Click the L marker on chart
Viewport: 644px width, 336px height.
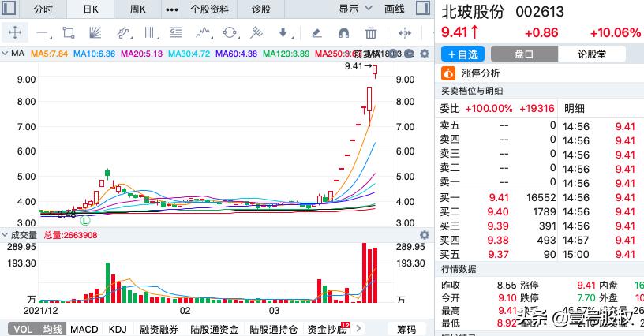pyautogui.click(x=84, y=221)
